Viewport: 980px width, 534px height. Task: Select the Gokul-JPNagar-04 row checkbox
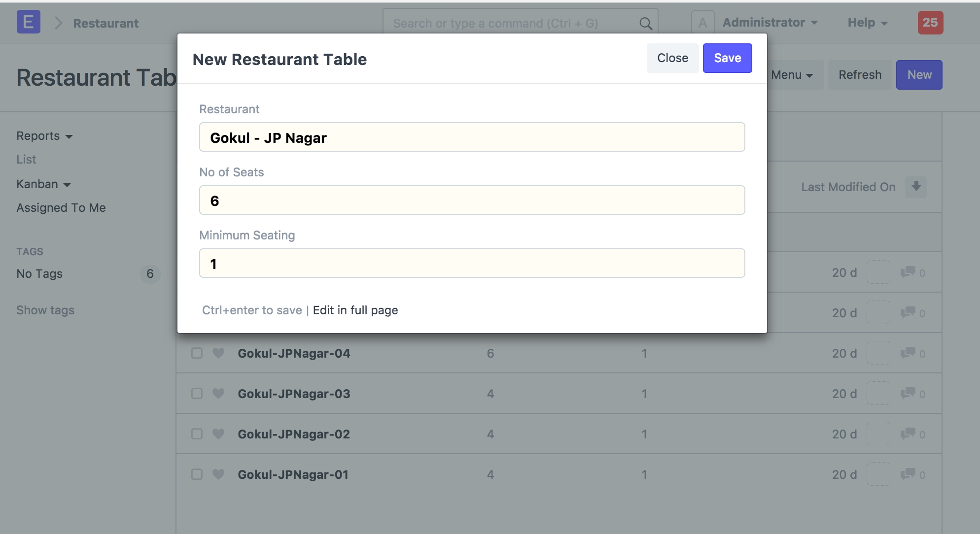click(197, 353)
